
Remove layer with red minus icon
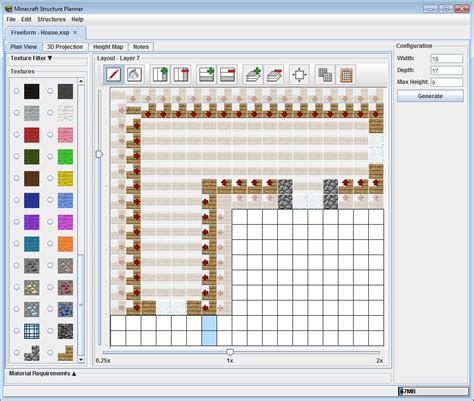274,74
